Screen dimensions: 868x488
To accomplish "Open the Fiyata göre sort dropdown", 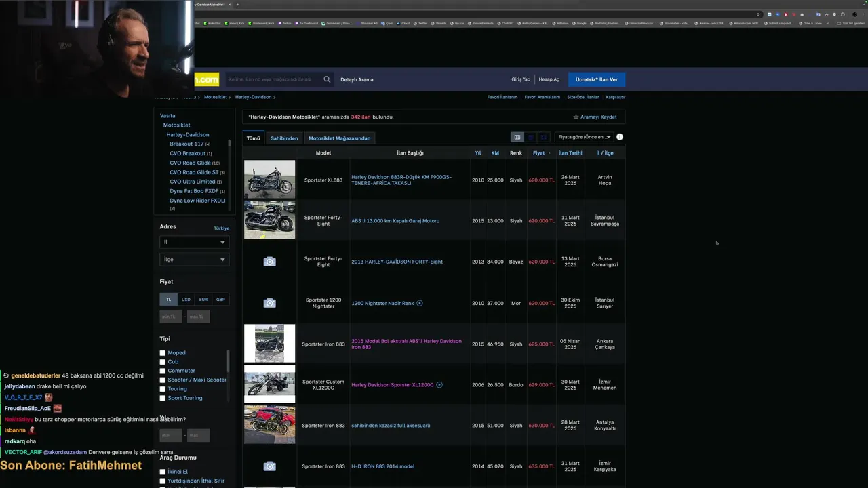I will pos(585,137).
